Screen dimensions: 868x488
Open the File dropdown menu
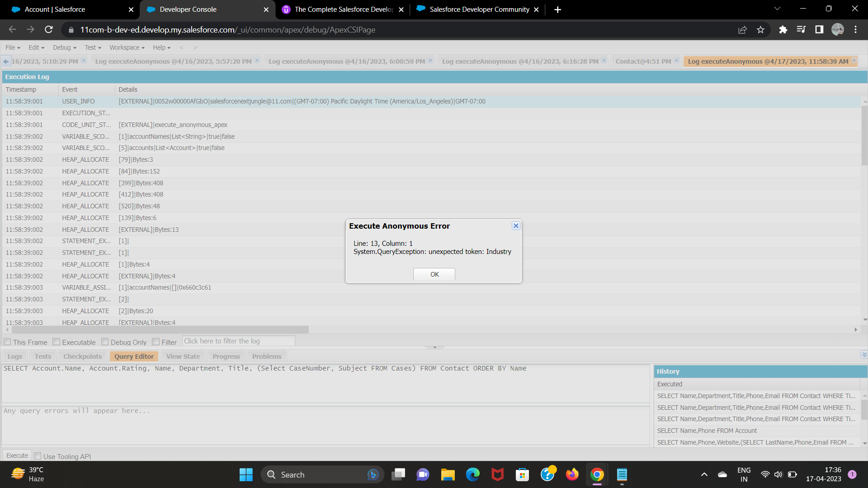point(13,47)
